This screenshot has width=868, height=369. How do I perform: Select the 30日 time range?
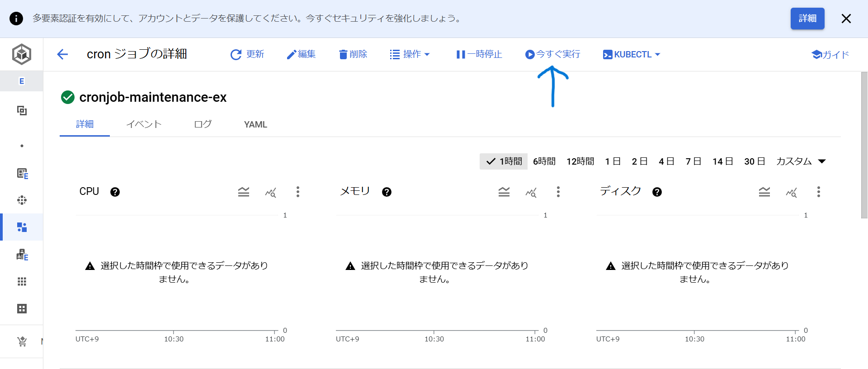[755, 161]
